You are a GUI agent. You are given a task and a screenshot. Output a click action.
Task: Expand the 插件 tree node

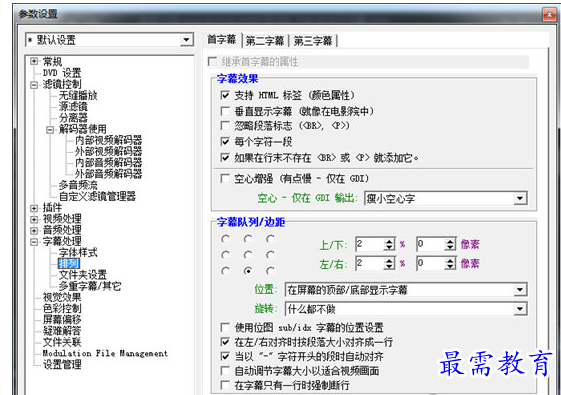coord(34,208)
